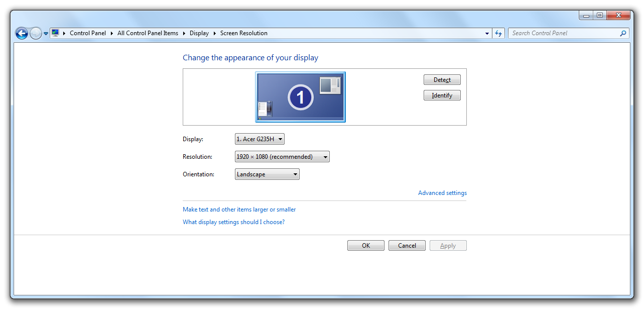644x309 pixels.
Task: Click the search magnifier icon
Action: coord(623,33)
